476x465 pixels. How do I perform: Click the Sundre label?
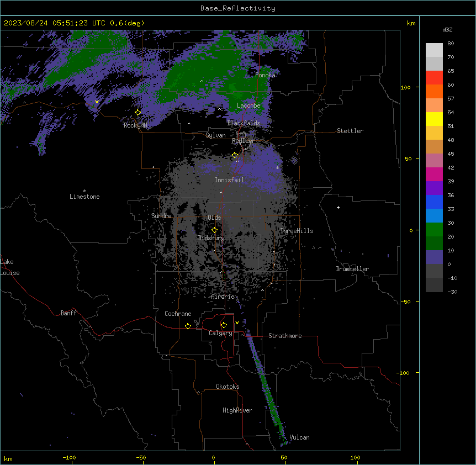coord(161,216)
